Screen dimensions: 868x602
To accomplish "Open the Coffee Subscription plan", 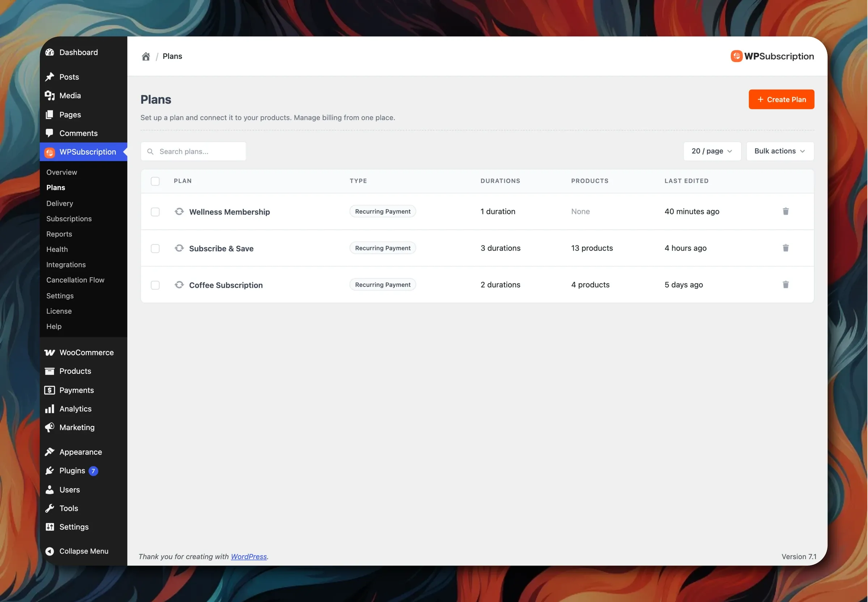I will (x=226, y=285).
